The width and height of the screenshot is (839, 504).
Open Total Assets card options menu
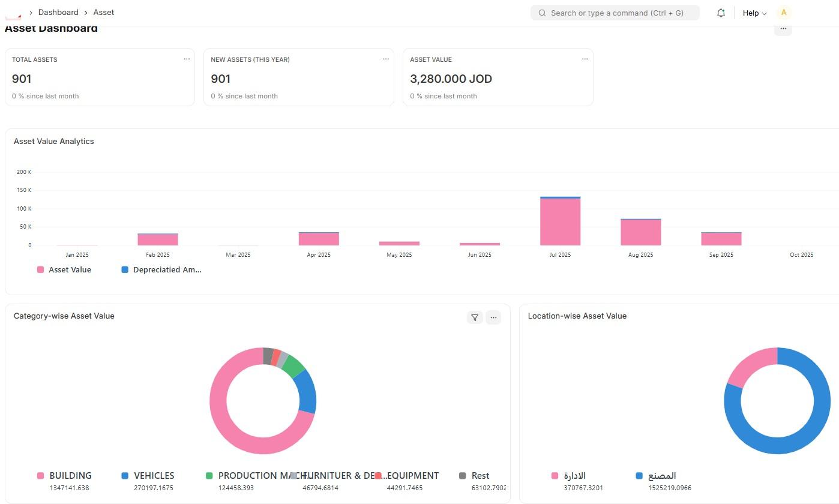tap(187, 59)
